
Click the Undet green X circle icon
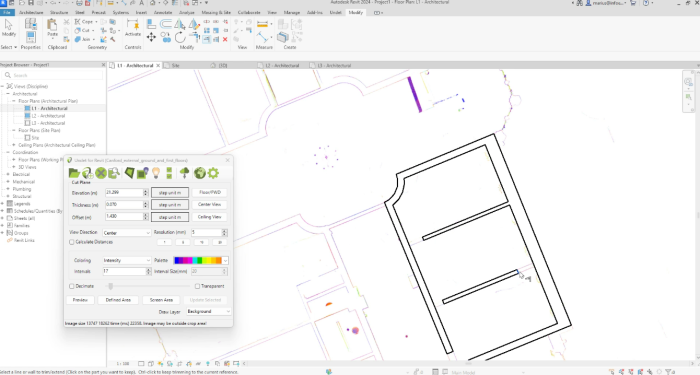(101, 173)
